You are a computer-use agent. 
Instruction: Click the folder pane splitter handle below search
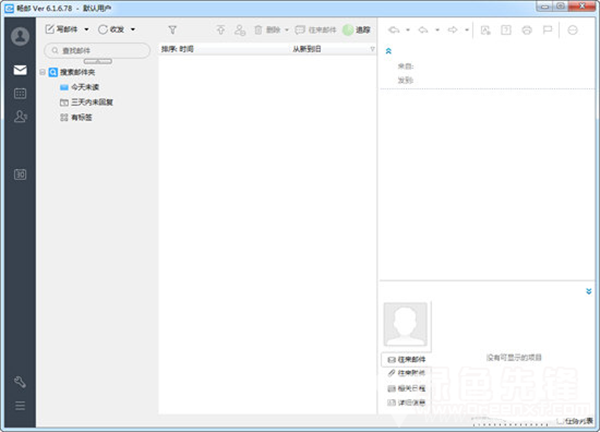pos(98,61)
